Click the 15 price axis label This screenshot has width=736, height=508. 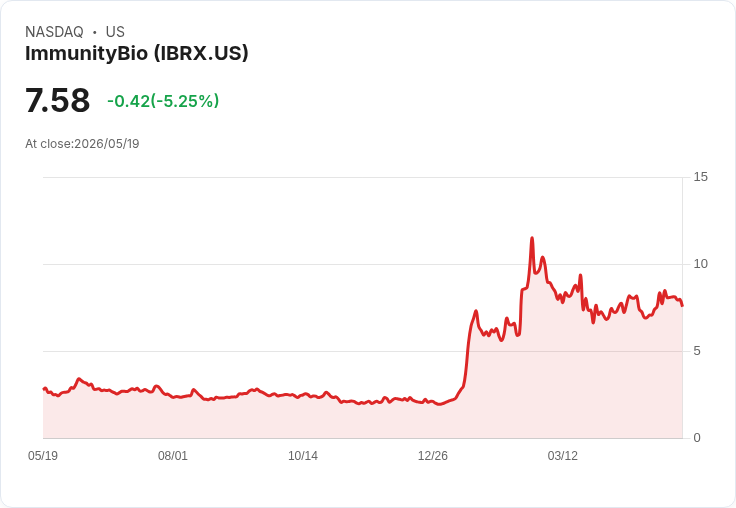[x=700, y=177]
